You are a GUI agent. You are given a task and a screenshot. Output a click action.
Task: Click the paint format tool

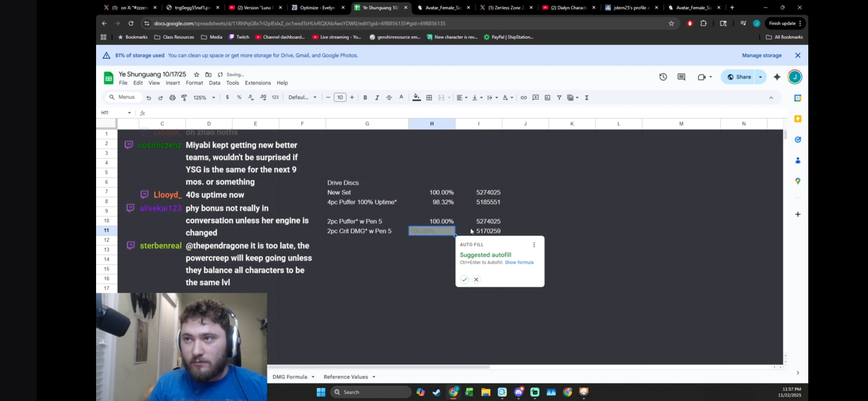184,98
